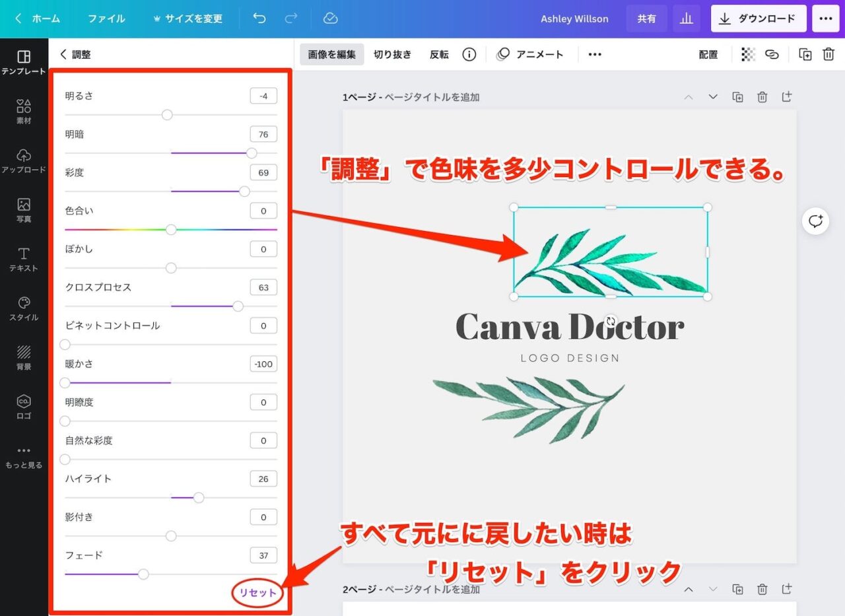Viewport: 845px width, 616px height.
Task: Open the 背景 background panel
Action: click(x=24, y=358)
